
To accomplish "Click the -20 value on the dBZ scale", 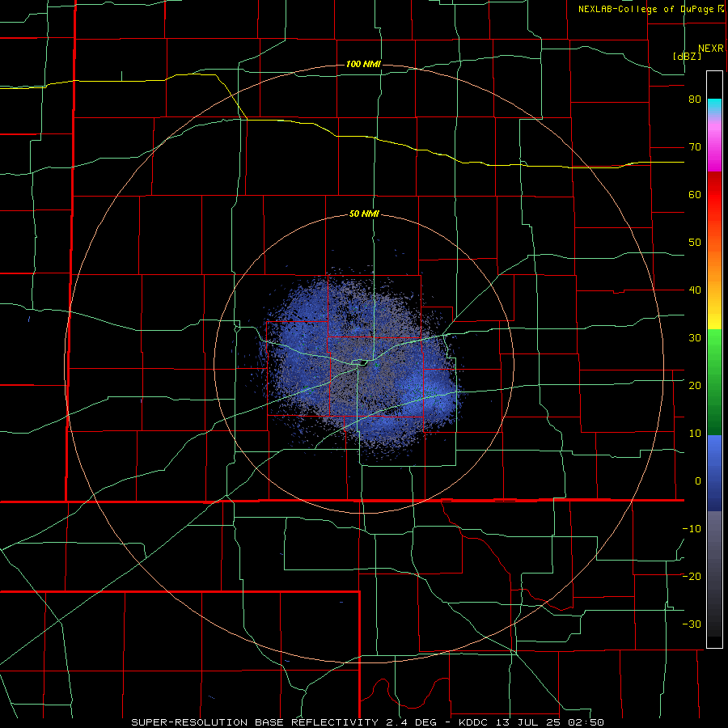I will point(692,576).
